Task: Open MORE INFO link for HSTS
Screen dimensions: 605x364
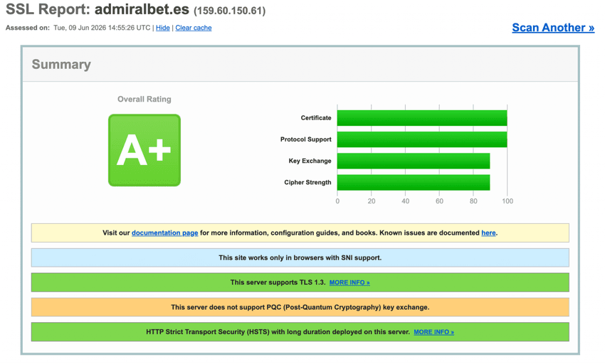Action: pos(433,332)
